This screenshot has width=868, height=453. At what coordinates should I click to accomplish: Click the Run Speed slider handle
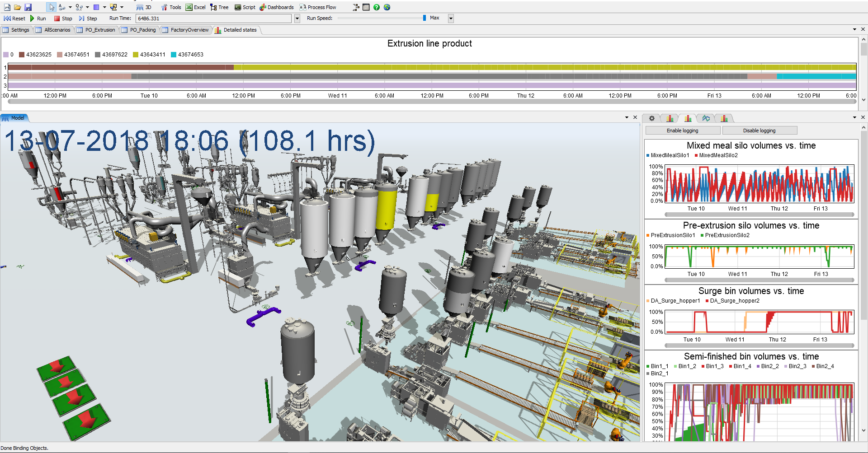click(424, 18)
